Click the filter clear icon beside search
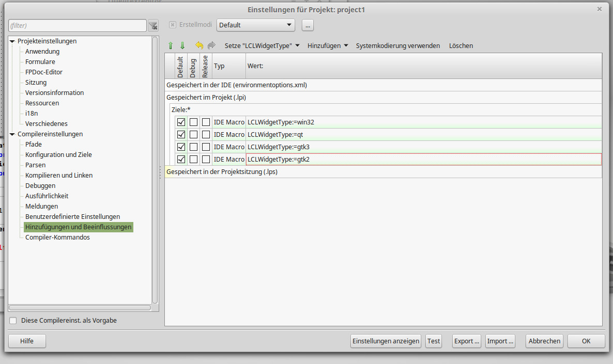This screenshot has height=364, width=613. [x=153, y=26]
